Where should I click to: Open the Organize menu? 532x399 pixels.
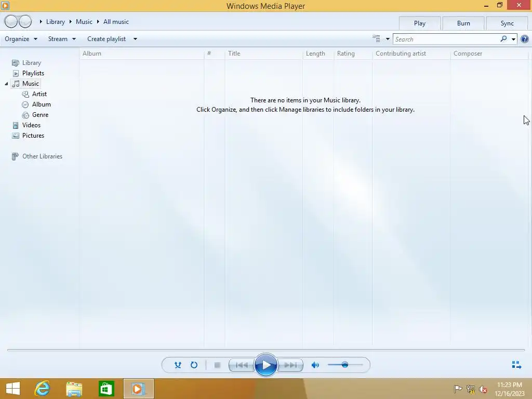tap(21, 39)
